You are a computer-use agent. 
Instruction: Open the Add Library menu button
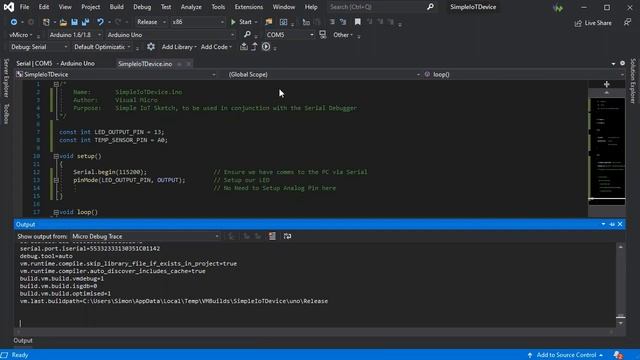pos(179,47)
